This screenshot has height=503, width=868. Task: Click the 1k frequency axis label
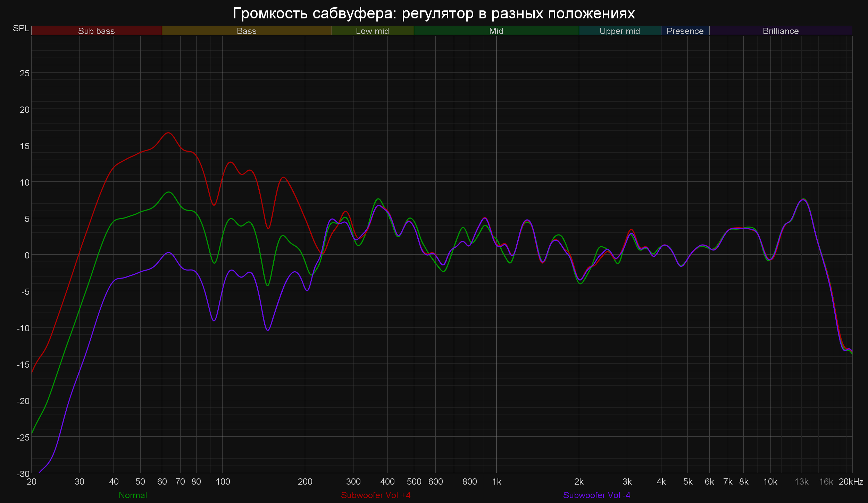point(496,481)
